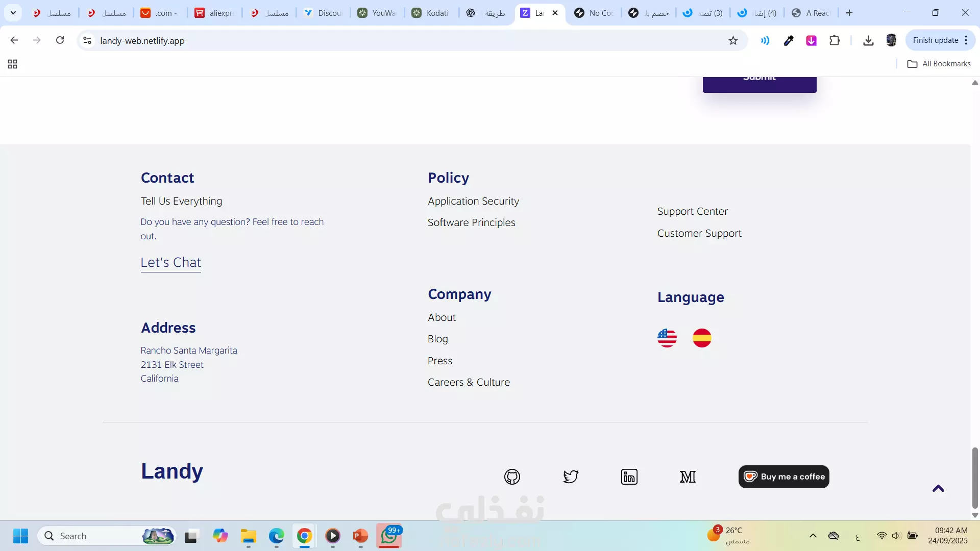Viewport: 980px width, 551px height.
Task: Click the Medium M icon
Action: (x=688, y=477)
